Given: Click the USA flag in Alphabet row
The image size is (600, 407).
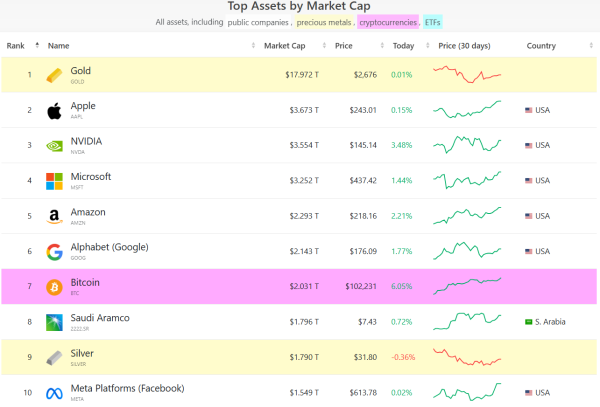Looking at the screenshot, I should coord(528,251).
